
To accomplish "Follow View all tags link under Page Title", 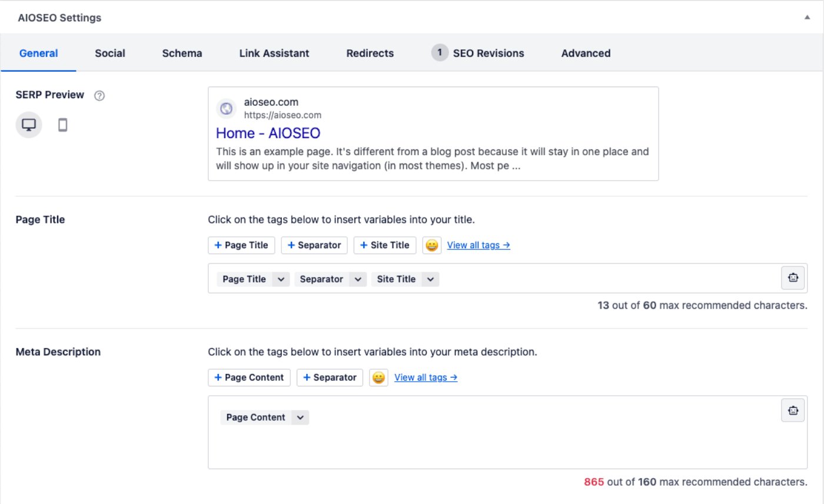I will coord(479,245).
